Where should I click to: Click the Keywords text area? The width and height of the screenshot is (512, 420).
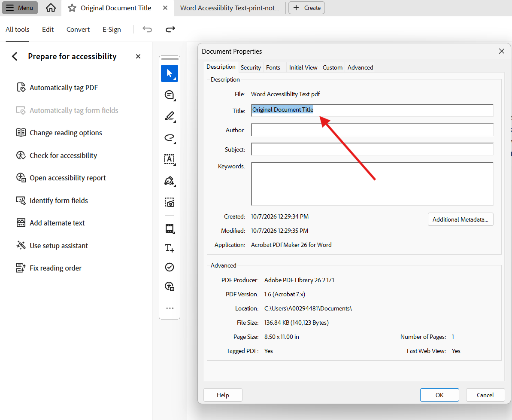pos(372,184)
